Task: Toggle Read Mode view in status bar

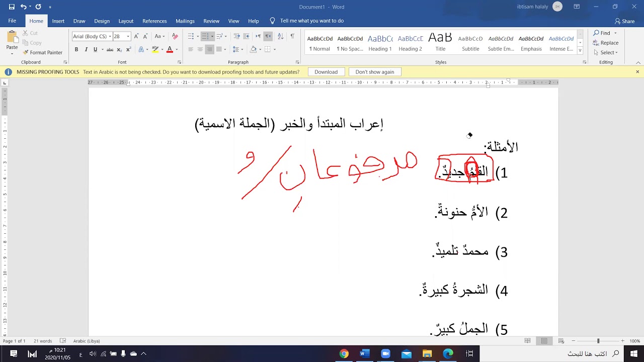Action: pos(527,341)
